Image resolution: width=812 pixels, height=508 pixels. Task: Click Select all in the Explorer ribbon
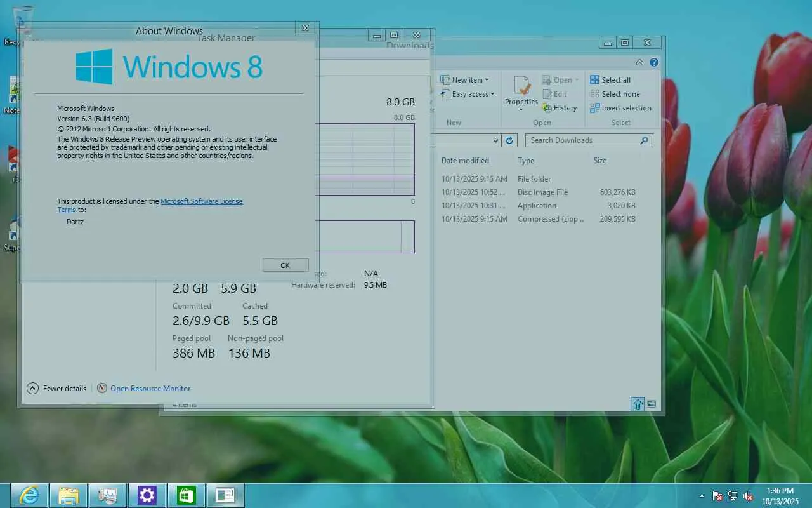click(x=610, y=80)
